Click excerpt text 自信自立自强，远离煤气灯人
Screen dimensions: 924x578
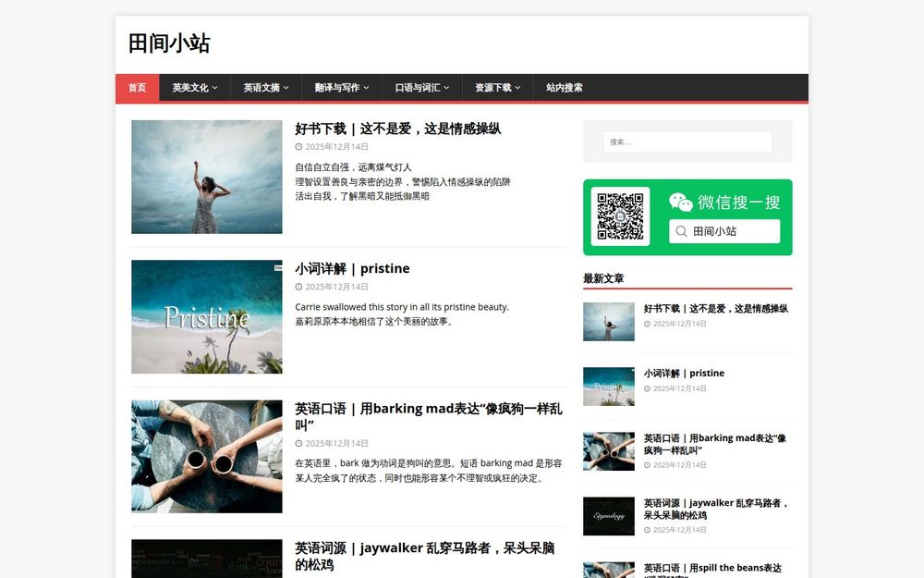click(354, 167)
